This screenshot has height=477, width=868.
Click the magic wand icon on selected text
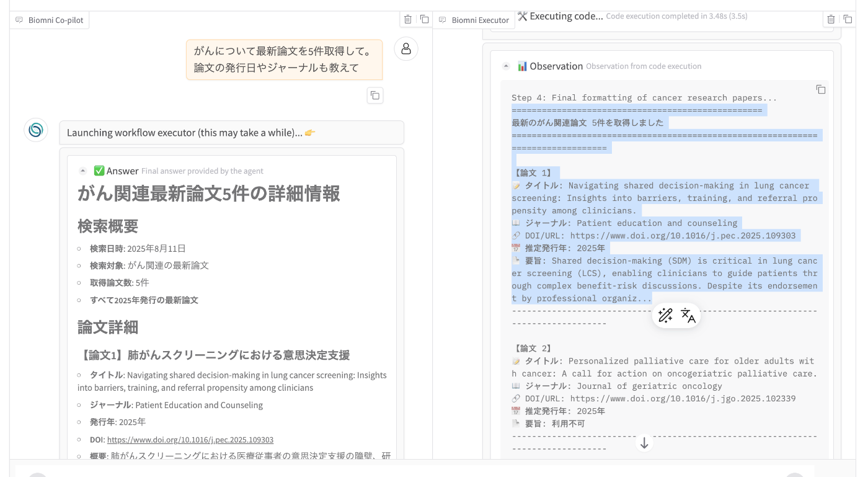[665, 315]
